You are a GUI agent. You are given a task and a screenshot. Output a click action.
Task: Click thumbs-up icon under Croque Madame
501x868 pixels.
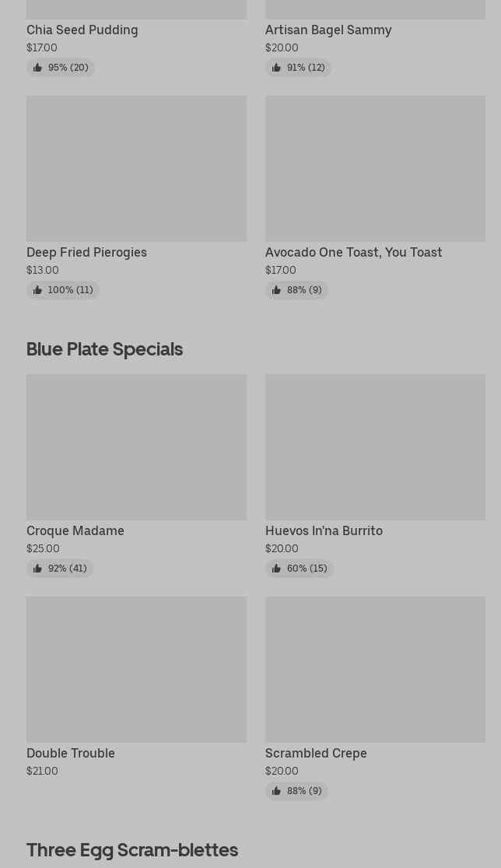click(37, 569)
